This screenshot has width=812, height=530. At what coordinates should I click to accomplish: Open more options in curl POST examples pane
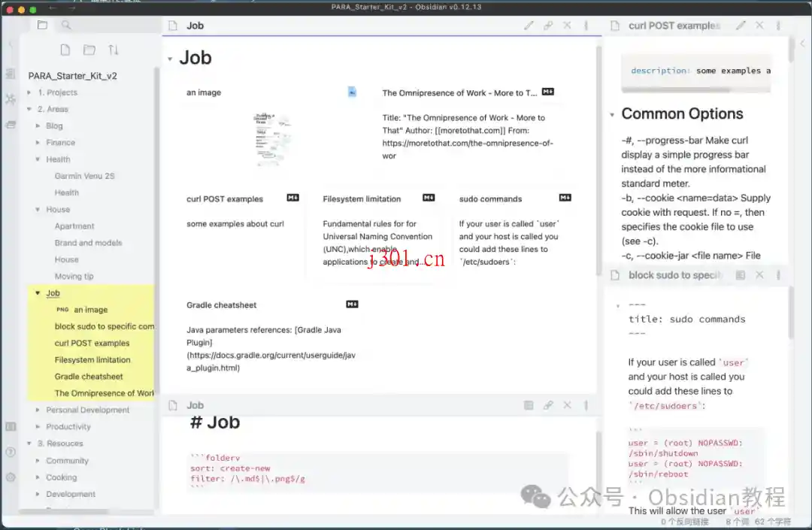[778, 26]
